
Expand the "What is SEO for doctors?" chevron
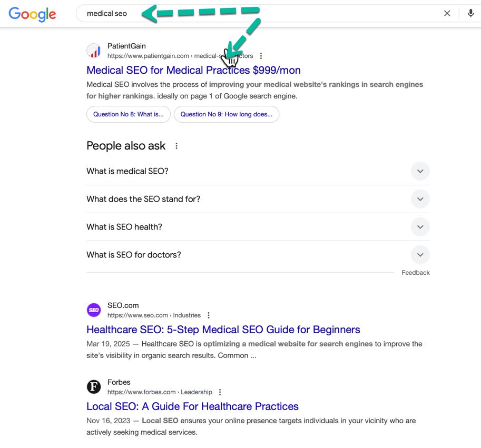coord(420,255)
